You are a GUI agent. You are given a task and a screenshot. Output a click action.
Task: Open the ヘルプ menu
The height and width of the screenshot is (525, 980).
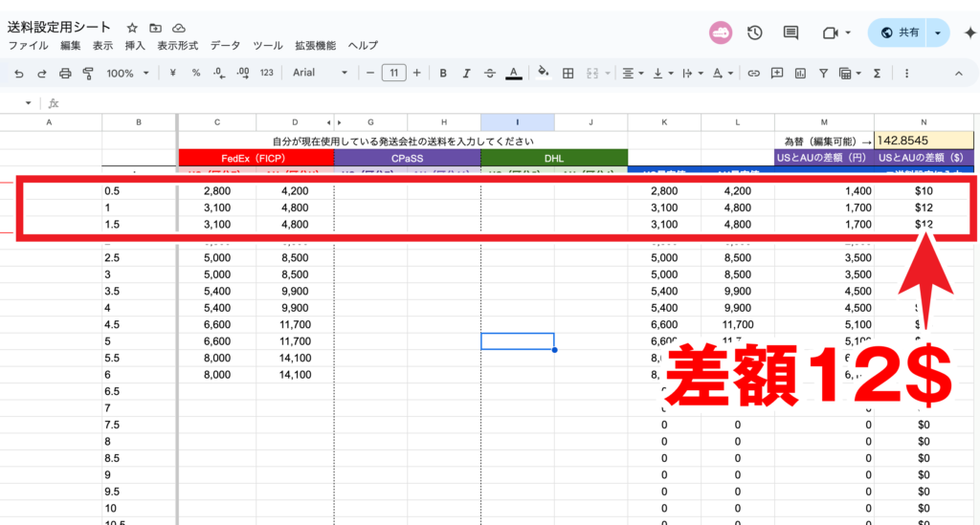point(363,46)
